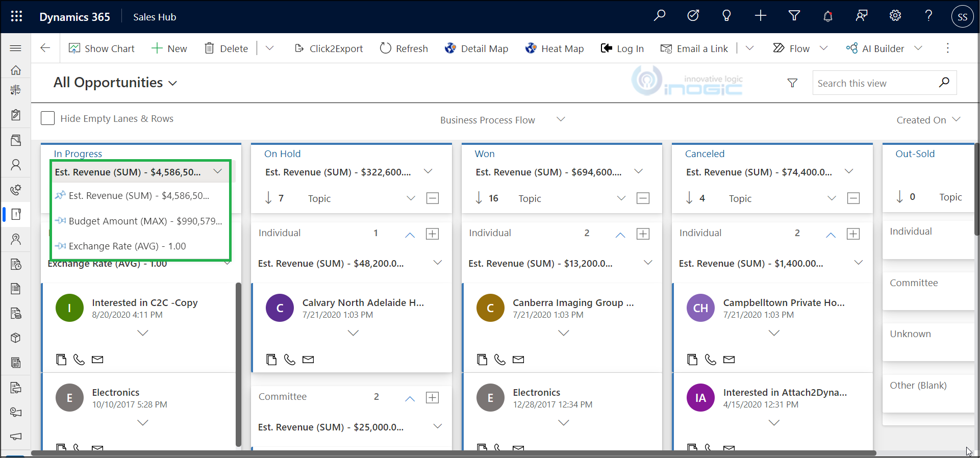Collapse In Progress Est. Revenue aggregate dropdown

tap(218, 171)
